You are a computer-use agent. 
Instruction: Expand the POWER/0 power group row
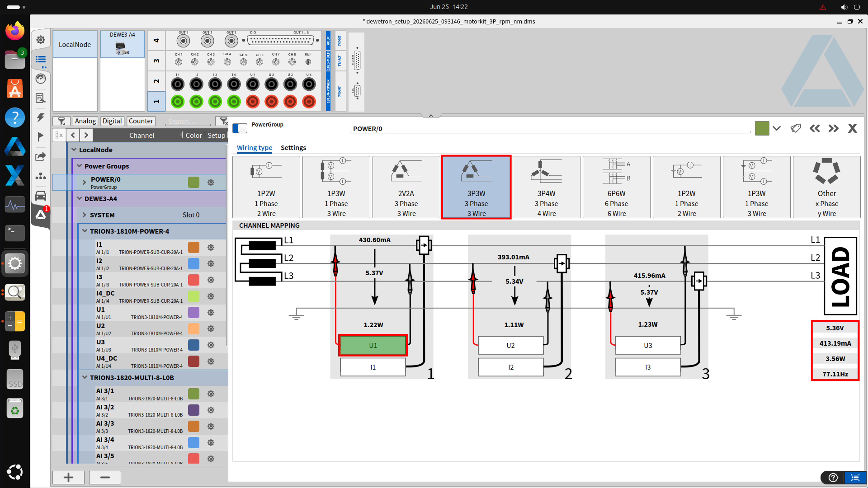click(84, 182)
